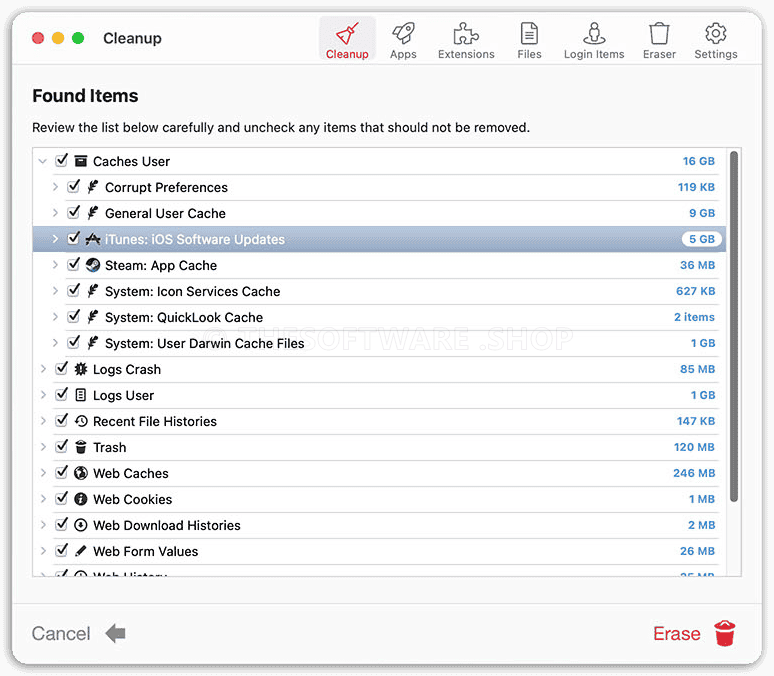Screen dimensions: 774x676
Task: Uncheck the Trash checkbox
Action: click(62, 446)
